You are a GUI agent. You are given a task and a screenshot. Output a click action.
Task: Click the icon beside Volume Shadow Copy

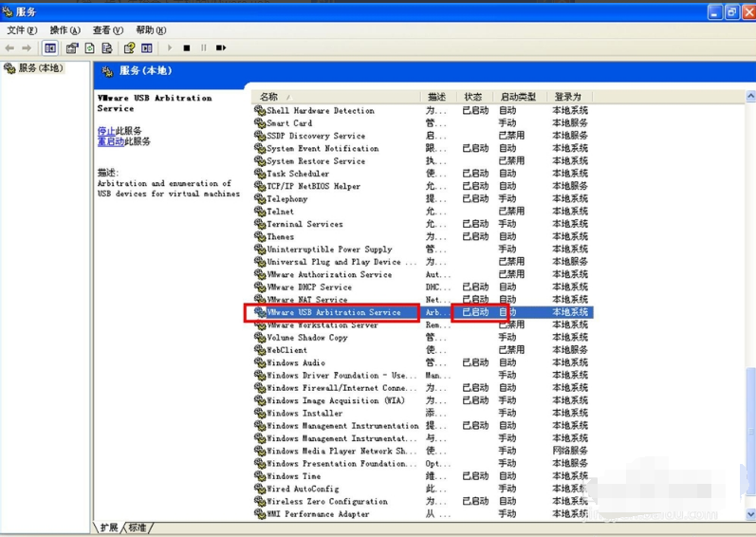pos(260,338)
